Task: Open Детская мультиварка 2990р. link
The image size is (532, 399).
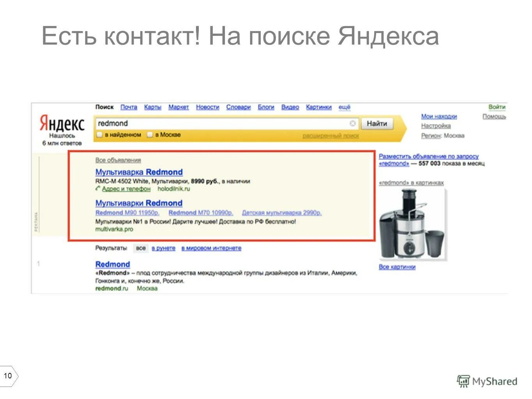Action: 281,213
